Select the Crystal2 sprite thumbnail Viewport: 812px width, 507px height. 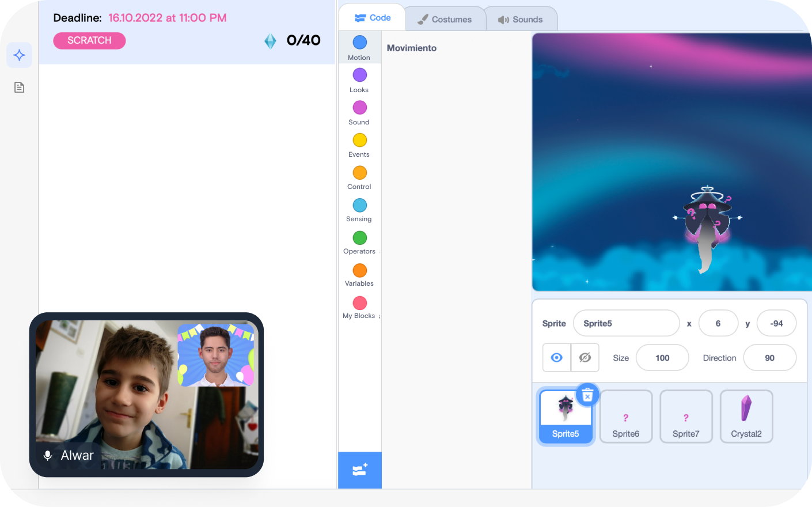746,416
